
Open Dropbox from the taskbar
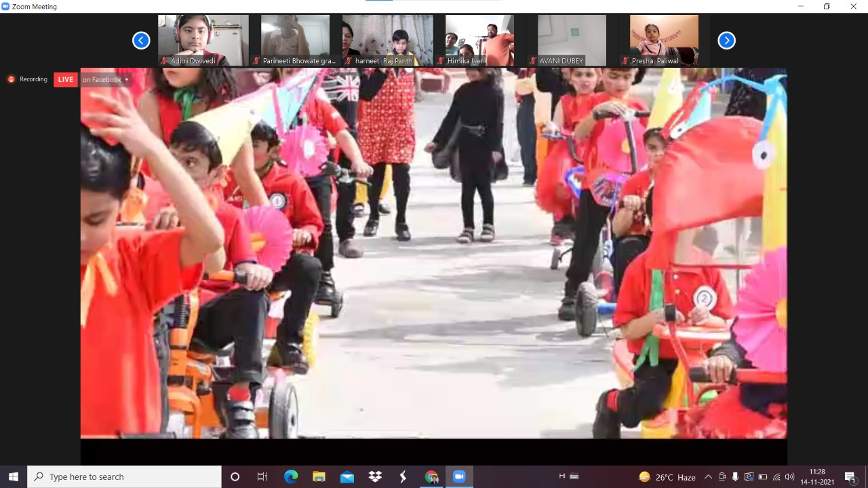click(x=375, y=476)
